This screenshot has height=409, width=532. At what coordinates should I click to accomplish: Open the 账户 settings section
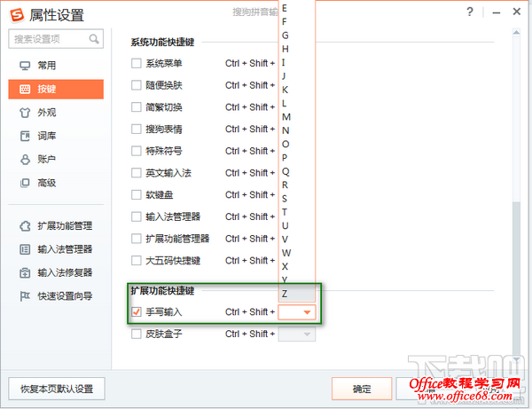tap(56, 160)
